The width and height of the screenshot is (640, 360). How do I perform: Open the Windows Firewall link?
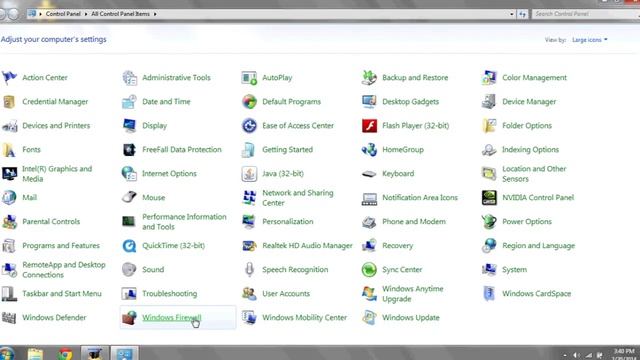[171, 317]
